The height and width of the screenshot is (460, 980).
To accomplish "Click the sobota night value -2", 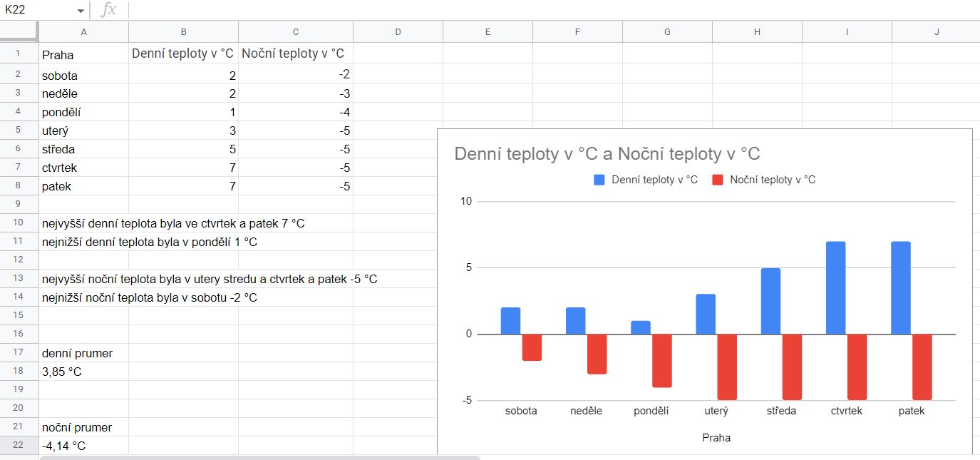I will point(296,75).
